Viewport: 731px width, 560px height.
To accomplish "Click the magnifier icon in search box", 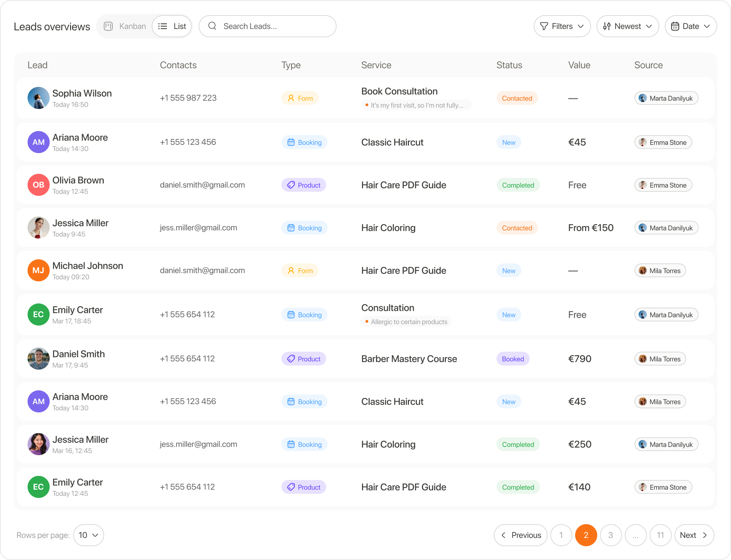I will (x=212, y=26).
